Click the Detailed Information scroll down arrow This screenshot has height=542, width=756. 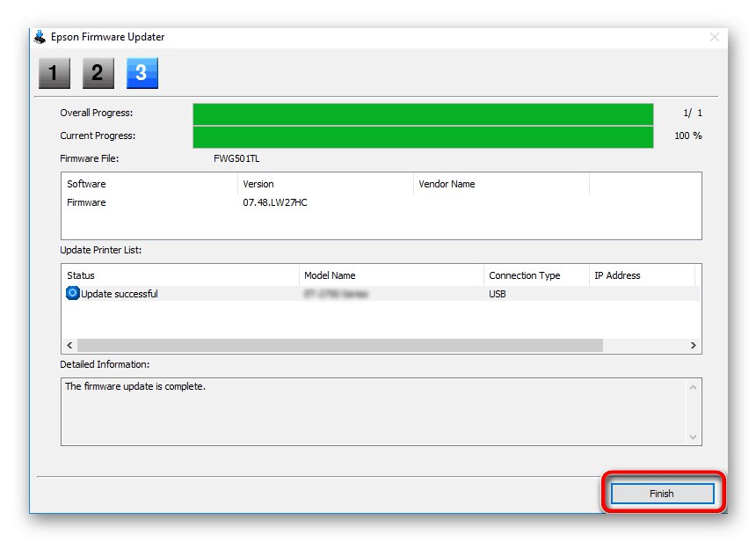click(693, 436)
